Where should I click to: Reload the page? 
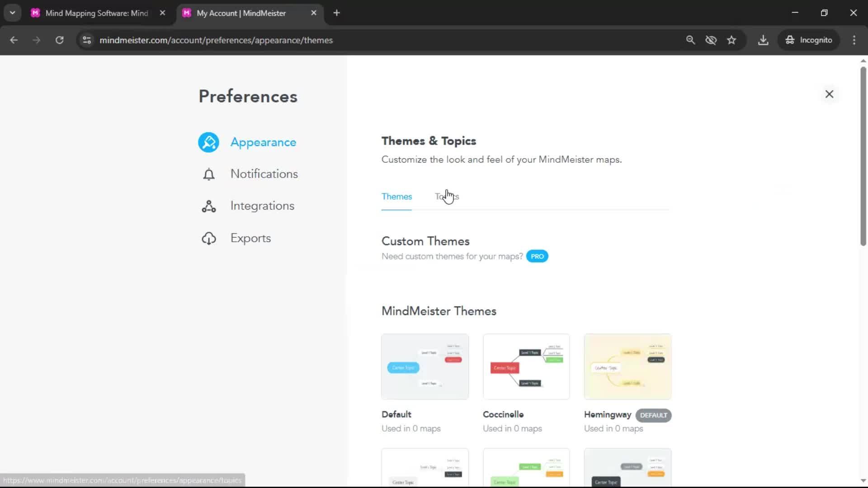[59, 40]
